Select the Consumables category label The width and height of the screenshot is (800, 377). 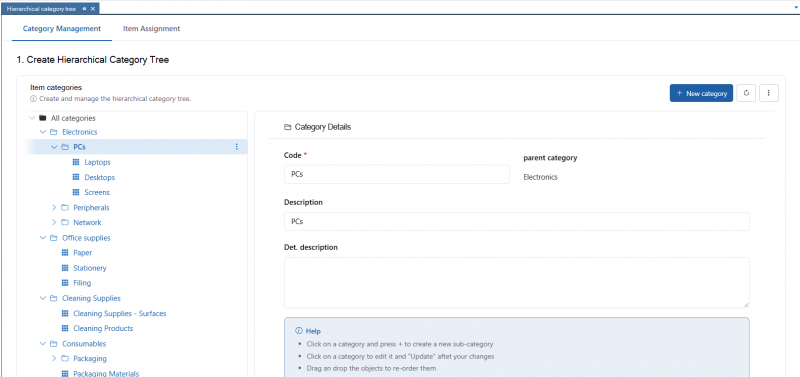[84, 343]
